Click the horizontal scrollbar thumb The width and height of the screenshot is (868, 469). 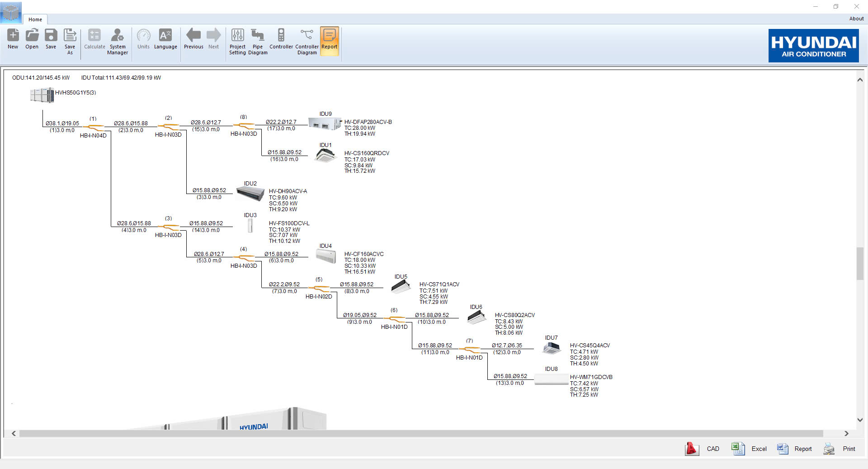point(421,433)
